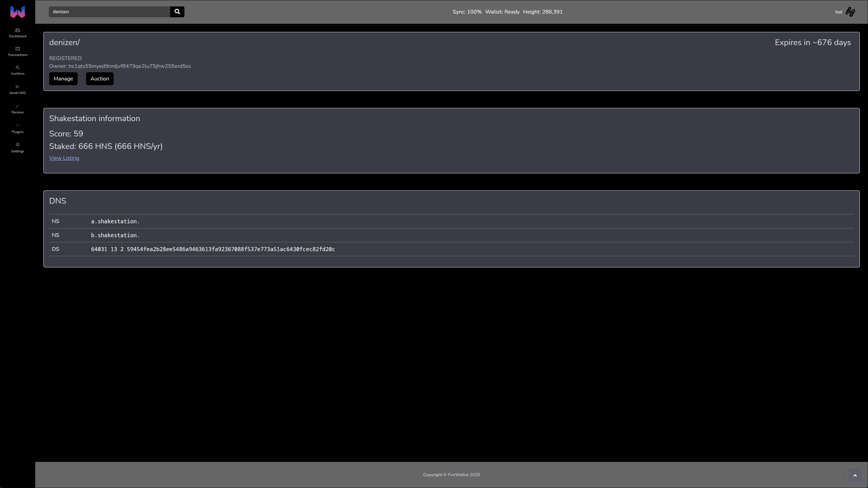Viewport: 868px width, 488px height.
Task: Open the Transactions section
Action: coord(18,52)
